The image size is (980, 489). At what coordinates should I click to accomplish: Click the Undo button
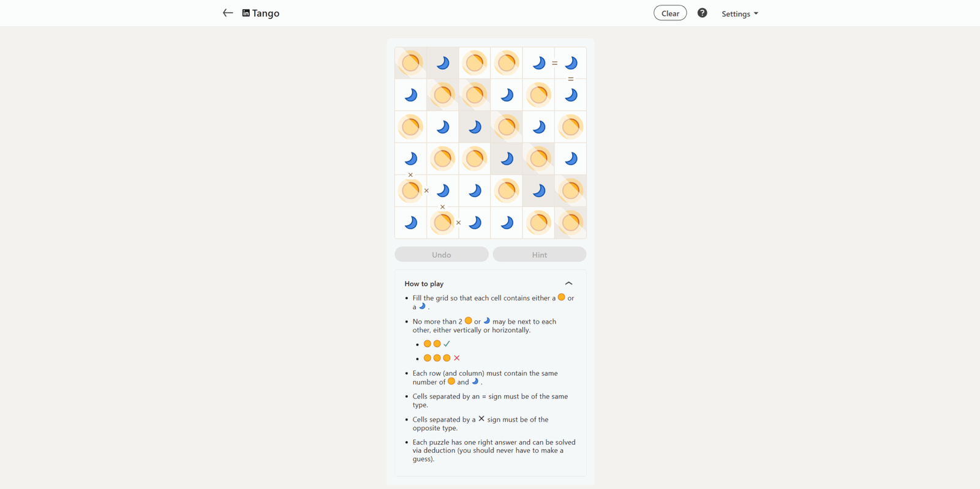(442, 255)
